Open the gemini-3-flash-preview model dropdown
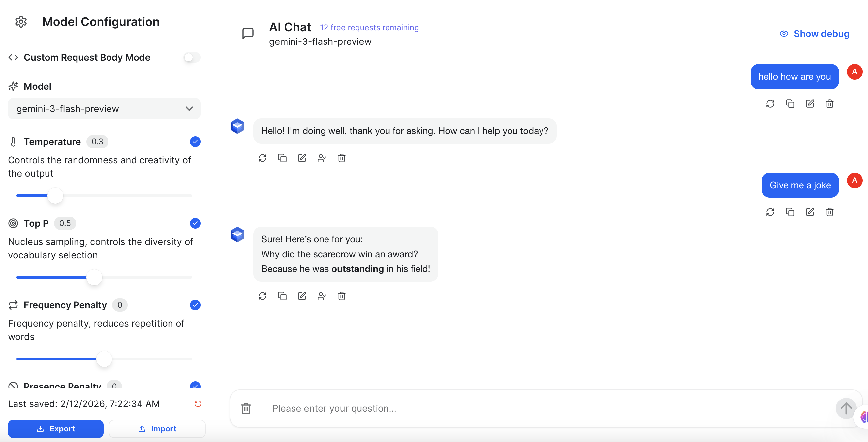 [104, 109]
